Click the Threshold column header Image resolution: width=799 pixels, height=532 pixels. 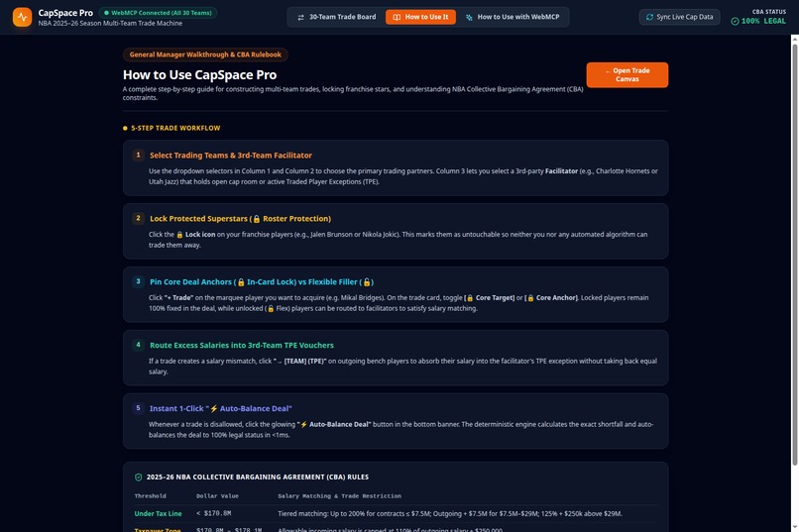[151, 496]
